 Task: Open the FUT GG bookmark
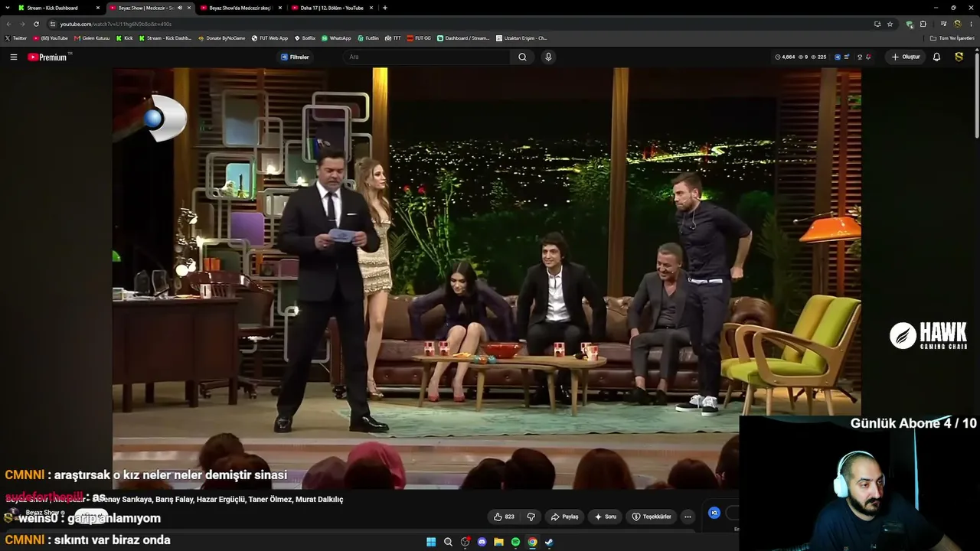tap(420, 38)
